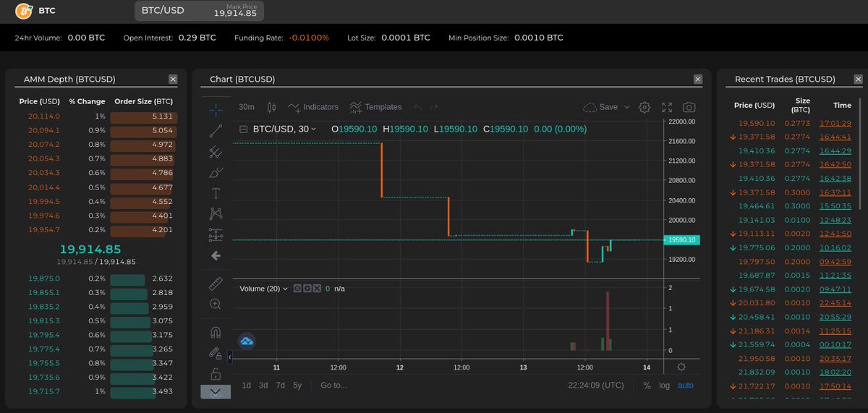Open the trade timestamp link 17:01:29
The width and height of the screenshot is (868, 413).
coord(835,124)
